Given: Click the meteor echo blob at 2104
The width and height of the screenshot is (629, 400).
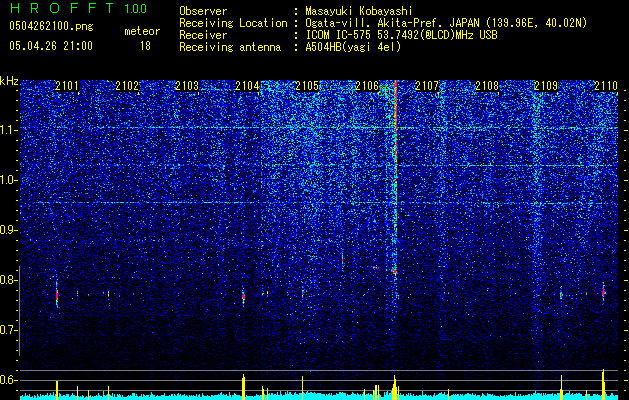Looking at the screenshot, I should tap(243, 297).
